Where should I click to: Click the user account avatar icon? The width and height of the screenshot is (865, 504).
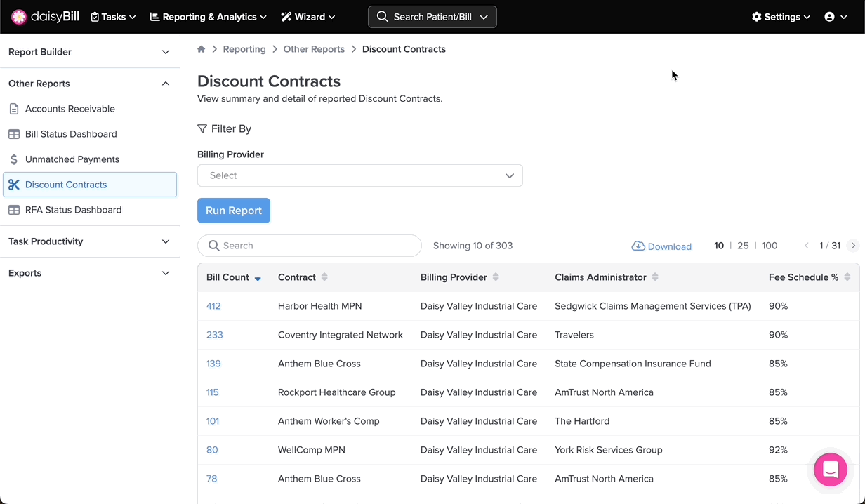[x=830, y=17]
